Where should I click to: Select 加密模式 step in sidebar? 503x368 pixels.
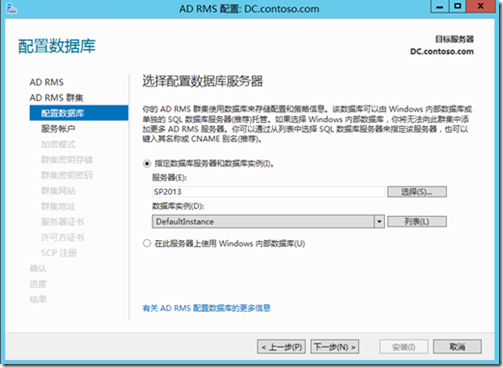(58, 144)
